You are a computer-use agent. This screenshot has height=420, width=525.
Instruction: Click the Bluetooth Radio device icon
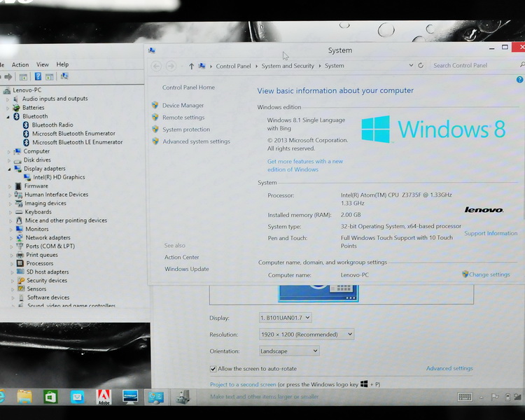point(26,125)
